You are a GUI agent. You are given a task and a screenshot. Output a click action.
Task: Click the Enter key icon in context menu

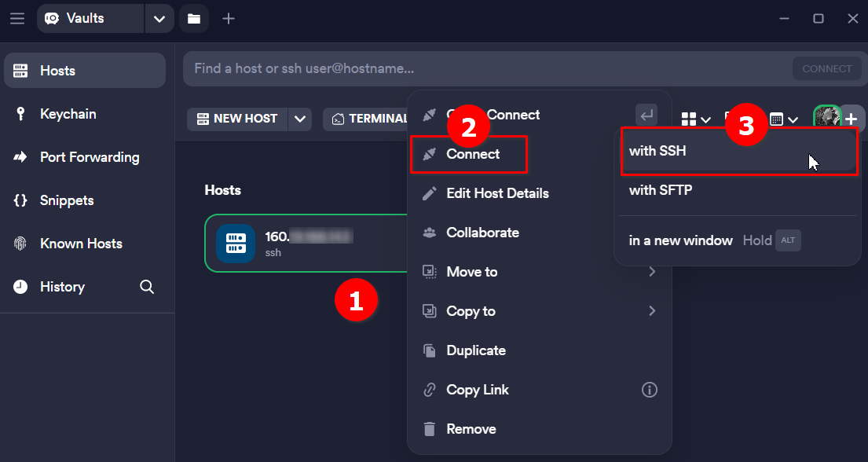[x=646, y=115]
